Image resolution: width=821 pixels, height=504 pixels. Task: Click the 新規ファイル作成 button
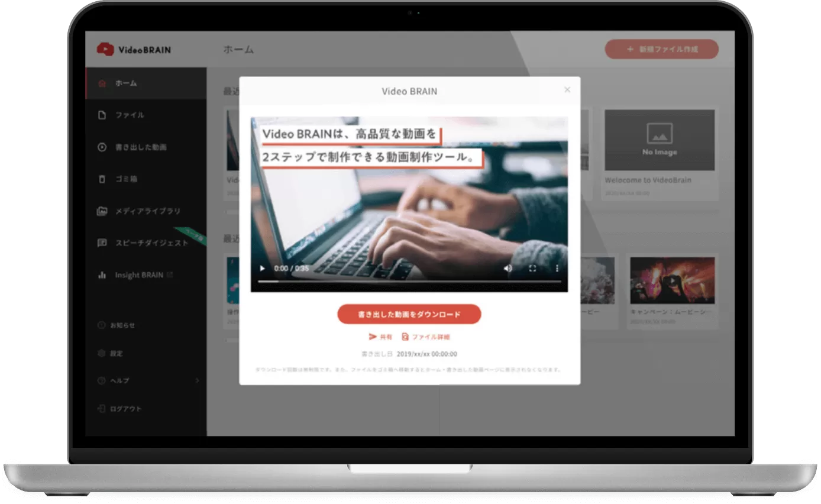point(662,50)
